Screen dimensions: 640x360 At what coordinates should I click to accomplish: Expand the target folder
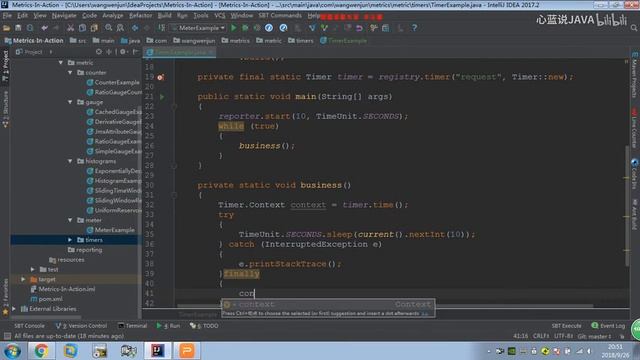click(23, 279)
